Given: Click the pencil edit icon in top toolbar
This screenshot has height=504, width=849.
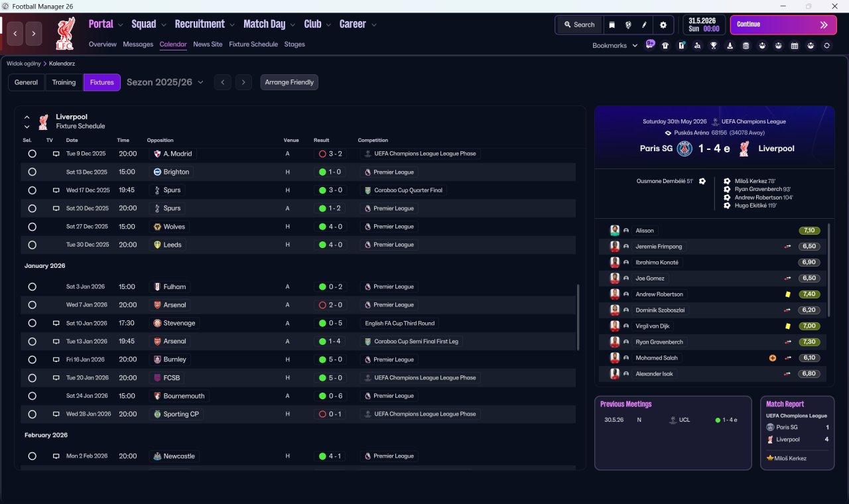Looking at the screenshot, I should coord(644,25).
